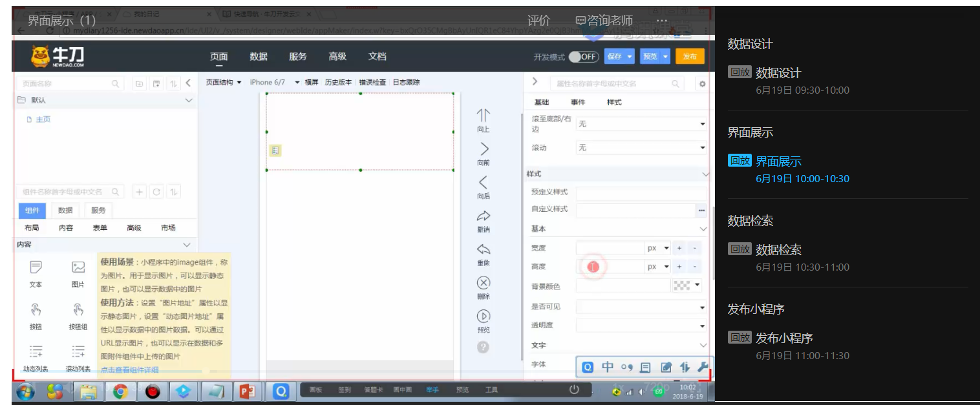
Task: Click the 删除 delete icon
Action: click(x=483, y=283)
